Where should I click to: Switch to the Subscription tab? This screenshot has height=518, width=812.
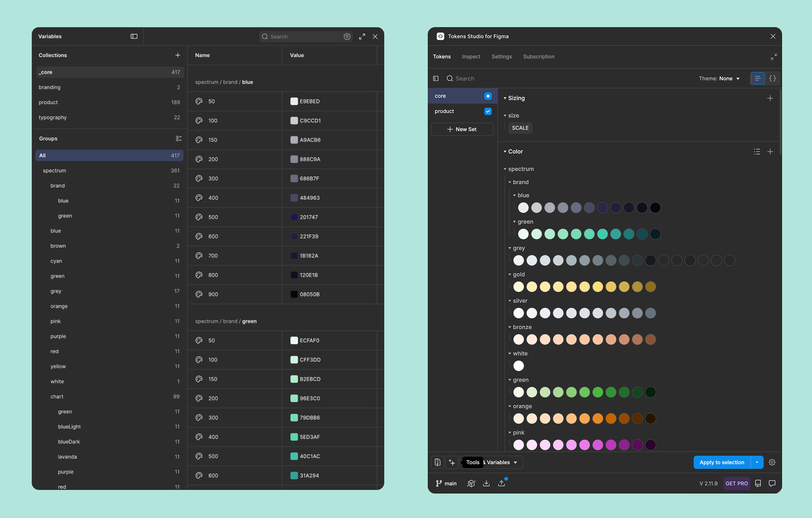(x=539, y=57)
